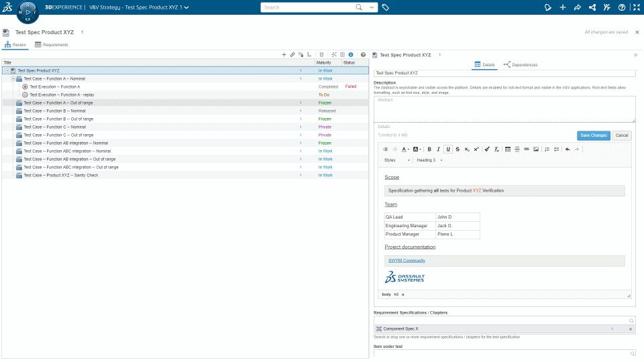Image resolution: width=644 pixels, height=362 pixels.
Task: Open the 3DEXPERIENCE compass
Action: [x=28, y=12]
